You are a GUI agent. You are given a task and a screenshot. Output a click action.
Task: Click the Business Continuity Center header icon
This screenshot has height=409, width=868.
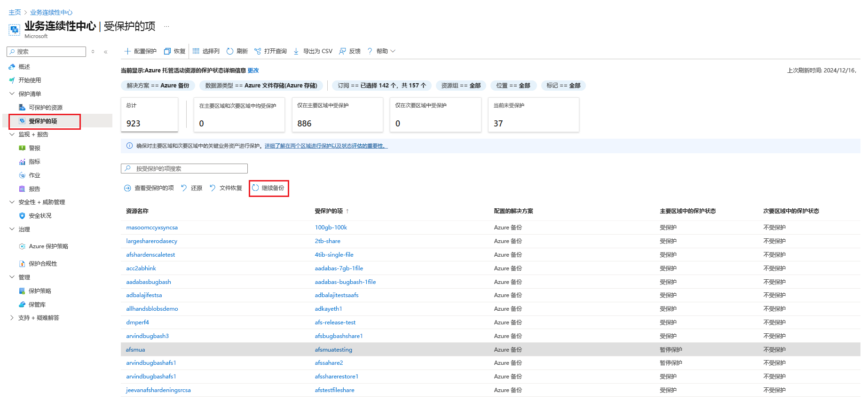tap(14, 30)
